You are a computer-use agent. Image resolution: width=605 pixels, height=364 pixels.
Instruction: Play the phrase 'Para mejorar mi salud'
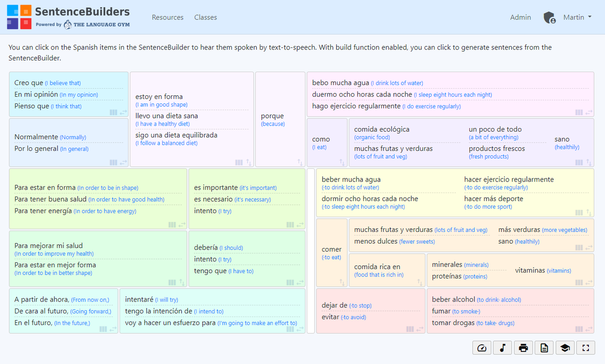(48, 246)
